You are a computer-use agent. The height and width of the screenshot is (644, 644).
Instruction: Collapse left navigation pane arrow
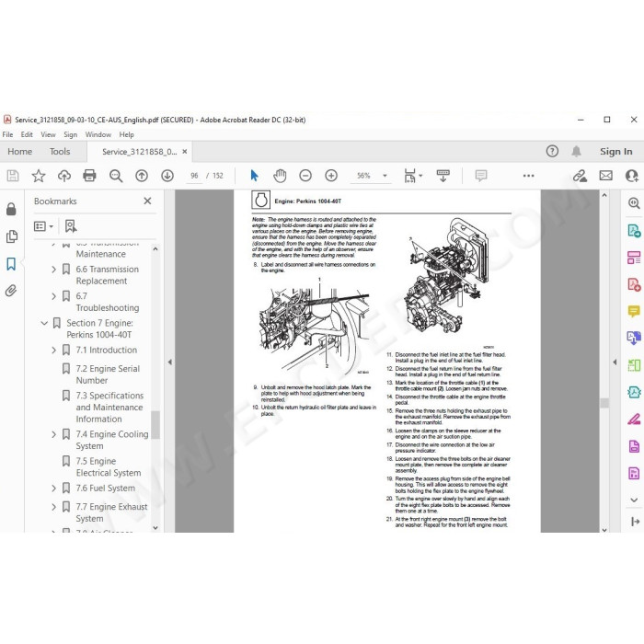(169, 362)
